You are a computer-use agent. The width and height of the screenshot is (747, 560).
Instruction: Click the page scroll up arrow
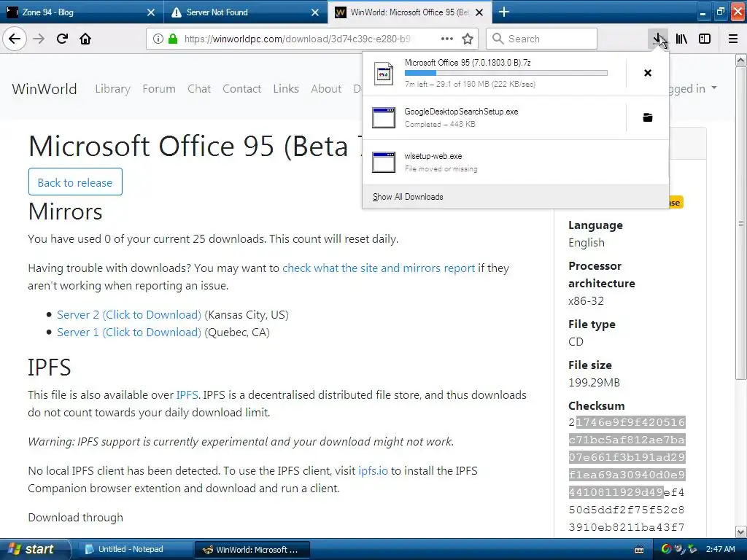pyautogui.click(x=741, y=61)
